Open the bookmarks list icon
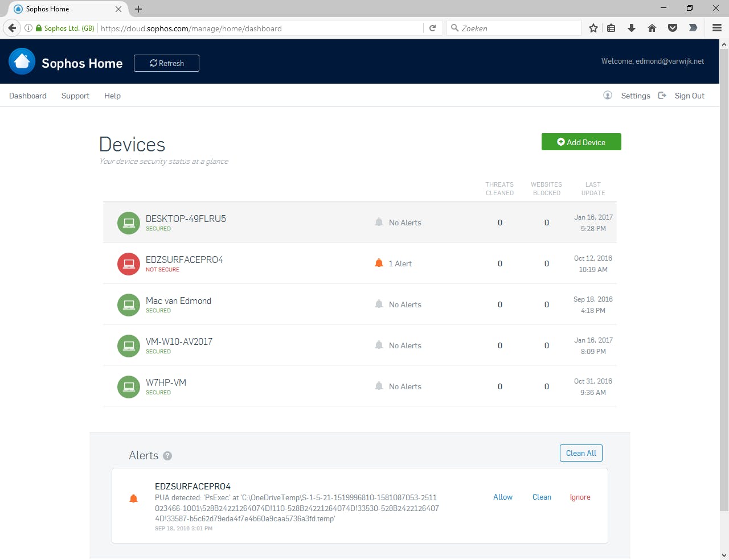The width and height of the screenshot is (729, 560). click(611, 28)
